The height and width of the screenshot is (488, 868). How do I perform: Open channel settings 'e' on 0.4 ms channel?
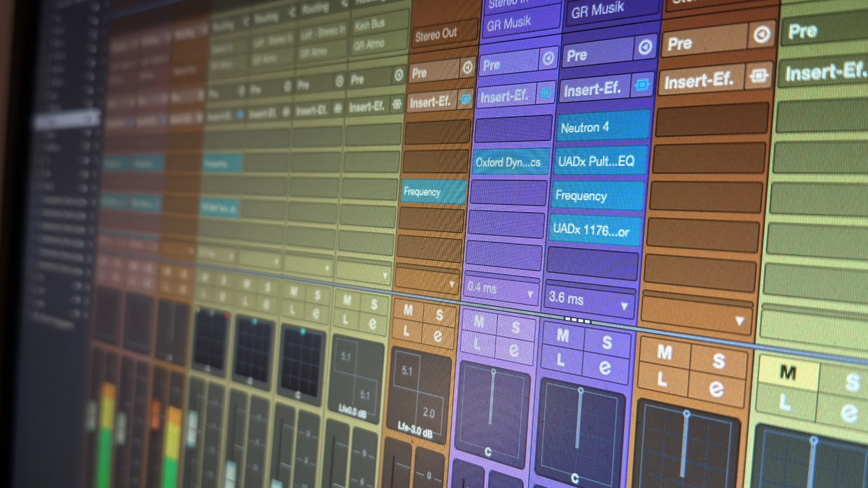coord(514,350)
